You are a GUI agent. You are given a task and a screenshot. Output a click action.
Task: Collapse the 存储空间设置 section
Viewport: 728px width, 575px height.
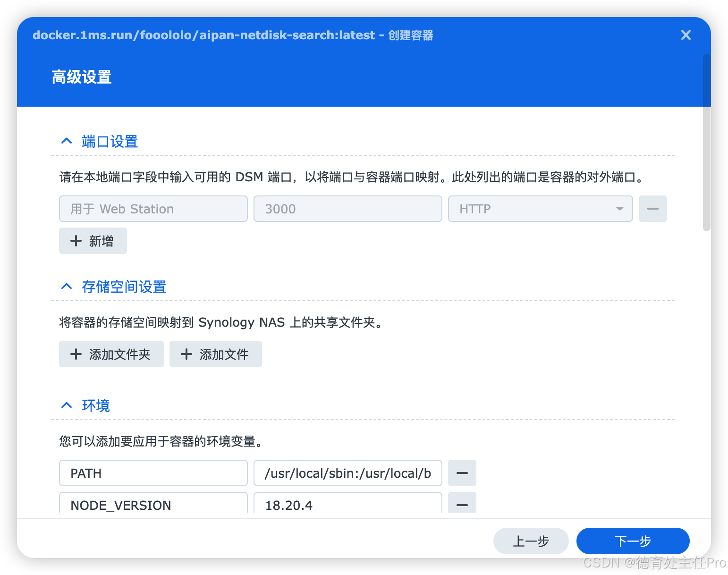pyautogui.click(x=67, y=287)
